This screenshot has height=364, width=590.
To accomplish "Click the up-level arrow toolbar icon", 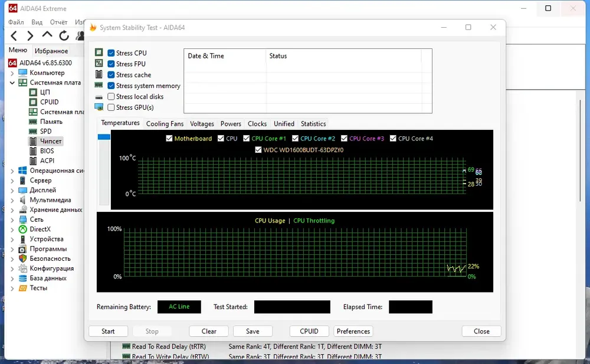I will point(47,35).
